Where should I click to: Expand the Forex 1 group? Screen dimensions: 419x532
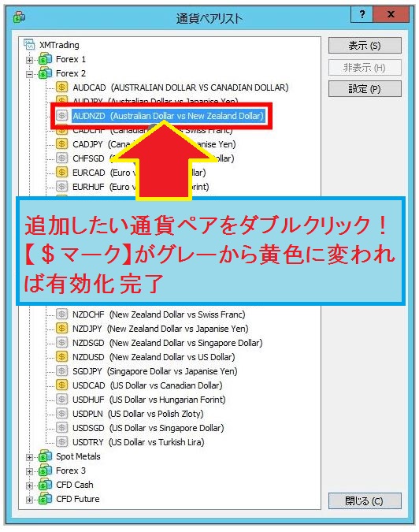[29, 60]
